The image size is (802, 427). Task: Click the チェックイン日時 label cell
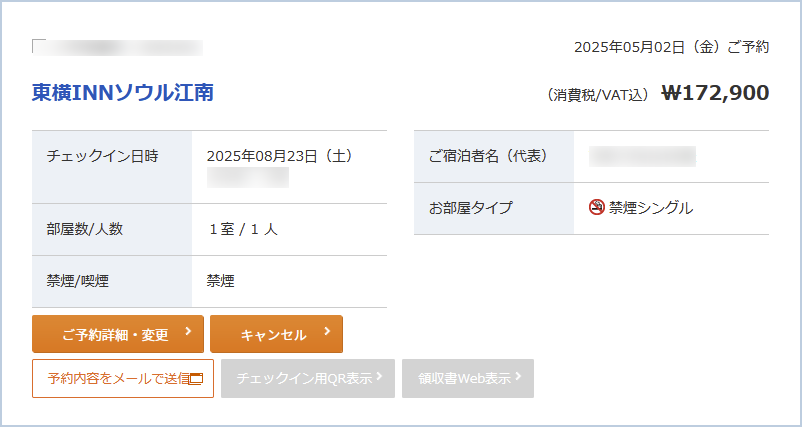tap(112, 167)
